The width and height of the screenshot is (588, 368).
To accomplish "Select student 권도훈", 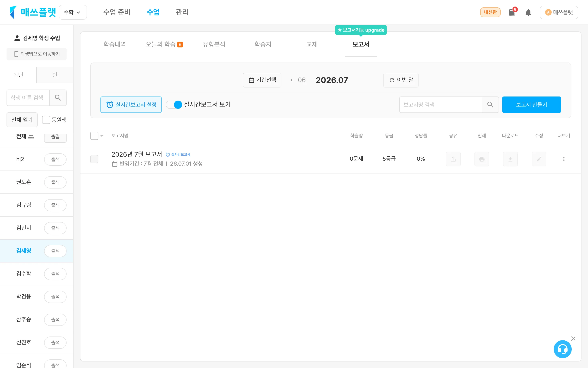I will tap(23, 182).
